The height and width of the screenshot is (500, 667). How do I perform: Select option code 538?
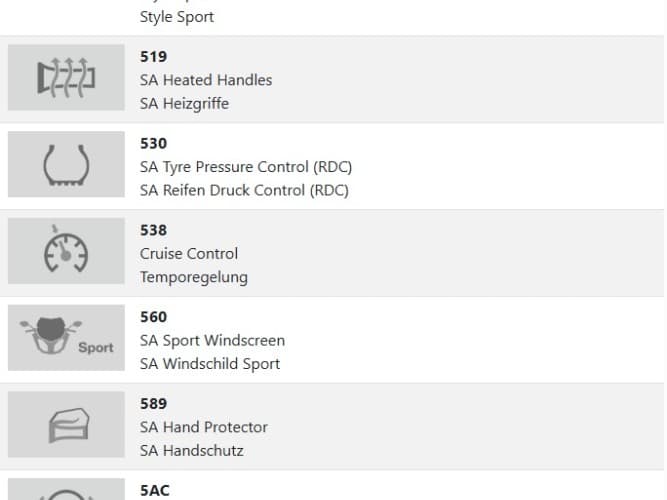pos(153,230)
